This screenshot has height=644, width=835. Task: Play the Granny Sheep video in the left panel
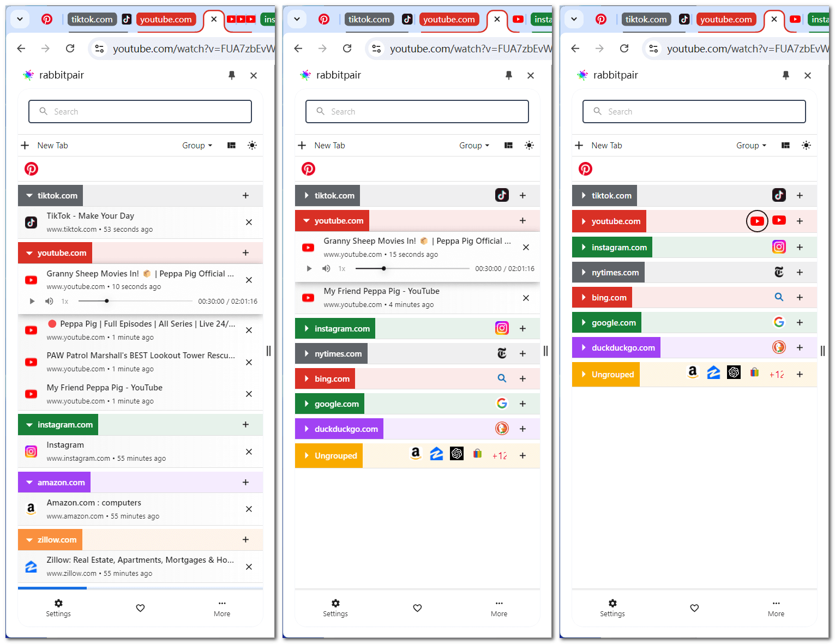click(32, 301)
